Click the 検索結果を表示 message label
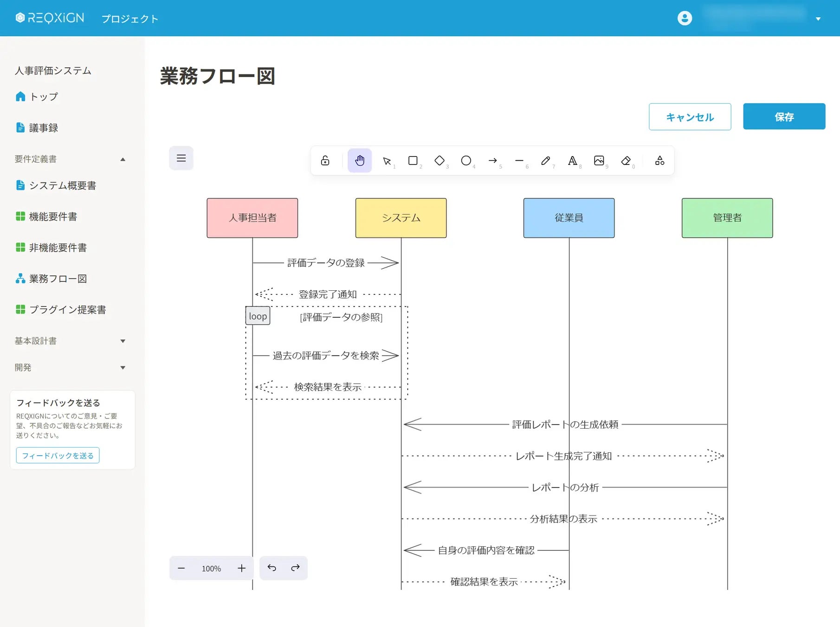Image resolution: width=840 pixels, height=627 pixels. click(328, 387)
